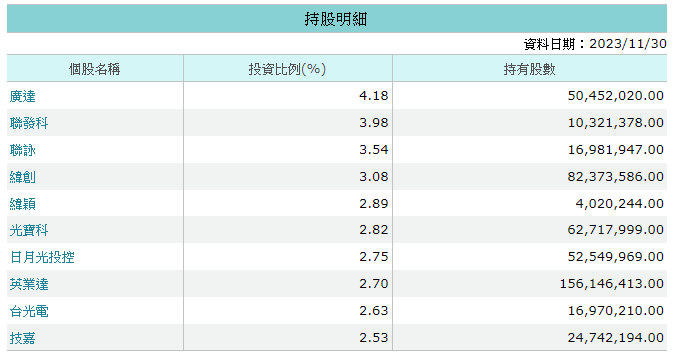Viewport: 681px width, 360px height.
Task: Open the 廣達 stock link
Action: pos(23,96)
